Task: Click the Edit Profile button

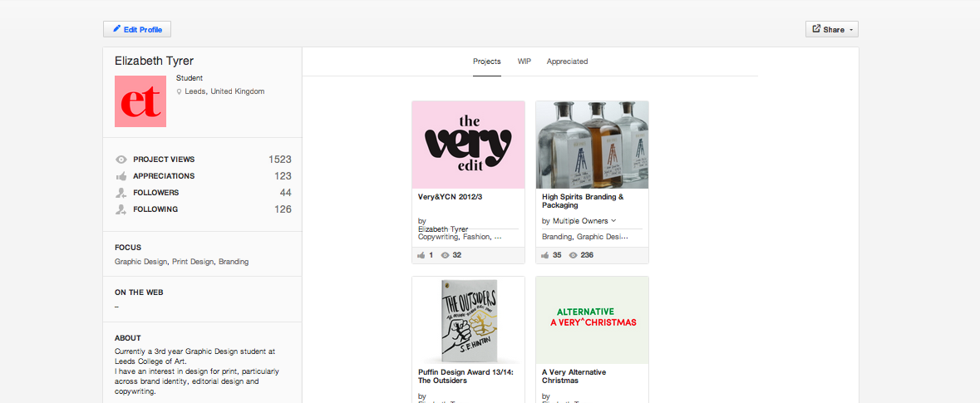Action: coord(137,29)
